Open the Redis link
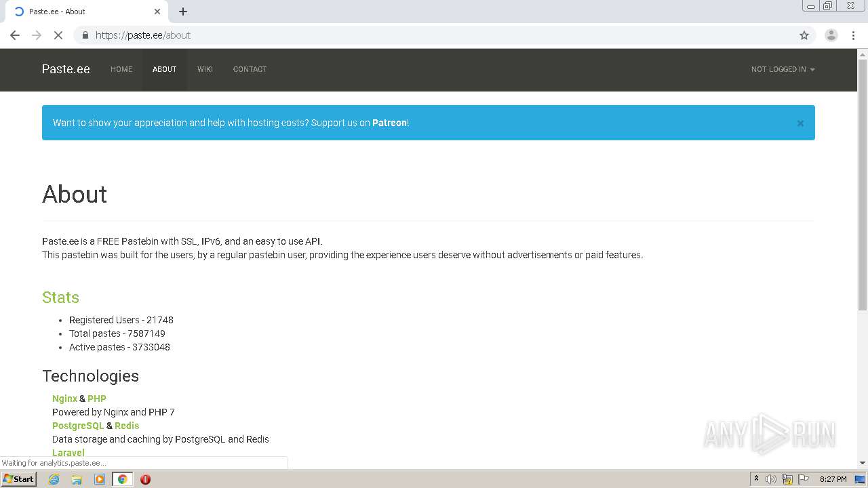 tap(127, 426)
